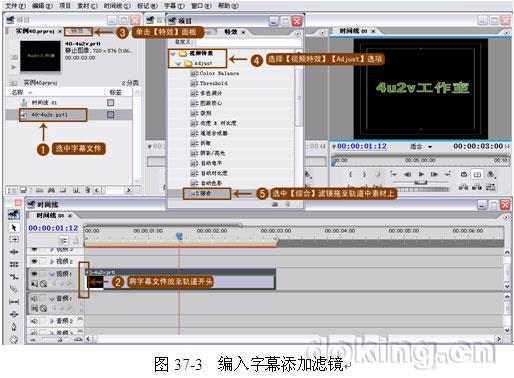Screen dimensions: 514x378
Task: Collapse the 视频特效 folder
Action: [173, 53]
